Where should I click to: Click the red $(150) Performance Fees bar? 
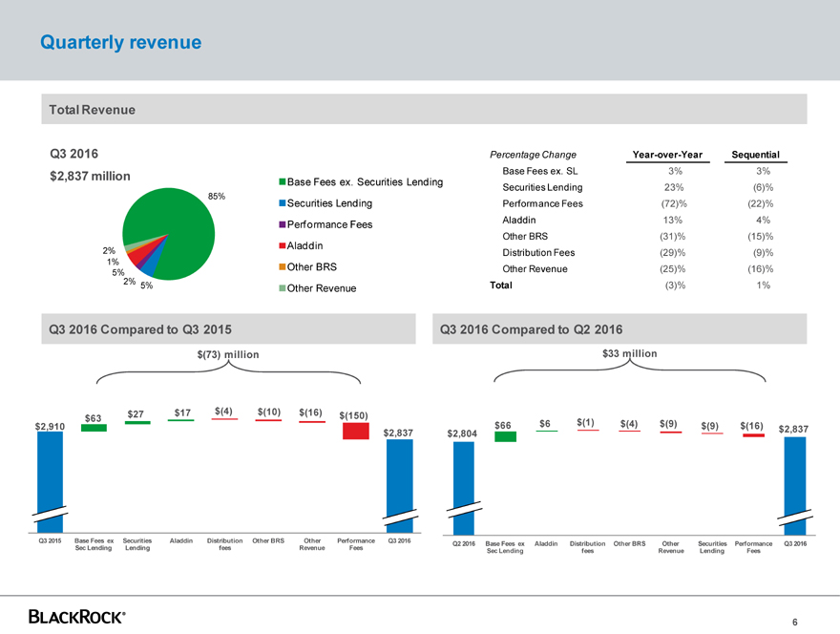355,431
